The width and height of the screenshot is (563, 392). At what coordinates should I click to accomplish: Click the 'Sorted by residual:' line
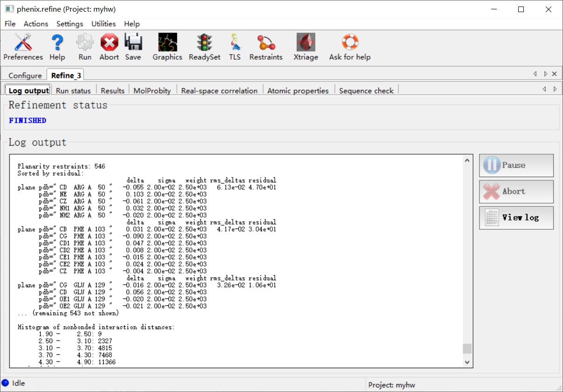click(x=51, y=173)
